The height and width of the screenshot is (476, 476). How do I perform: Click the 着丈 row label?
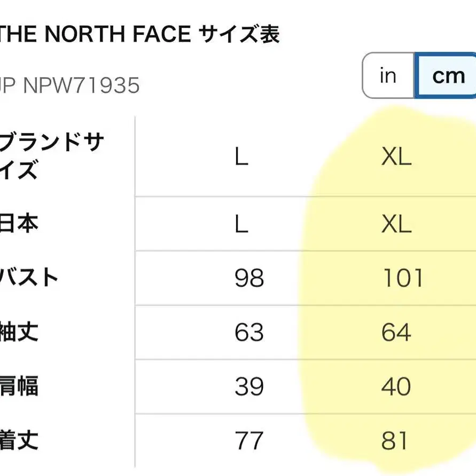click(x=19, y=441)
